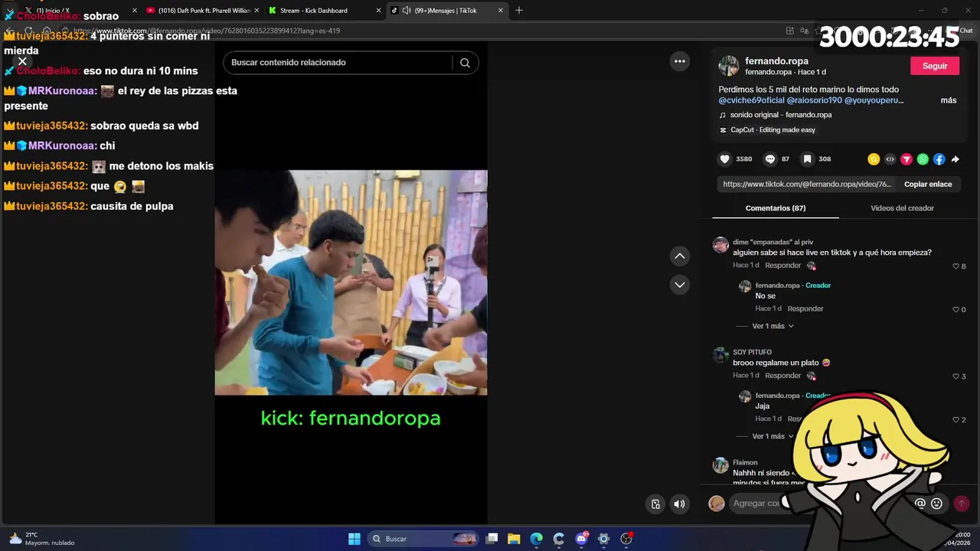Viewport: 980px width, 551px height.
Task: Open the Windows Start menu
Action: pos(354,539)
